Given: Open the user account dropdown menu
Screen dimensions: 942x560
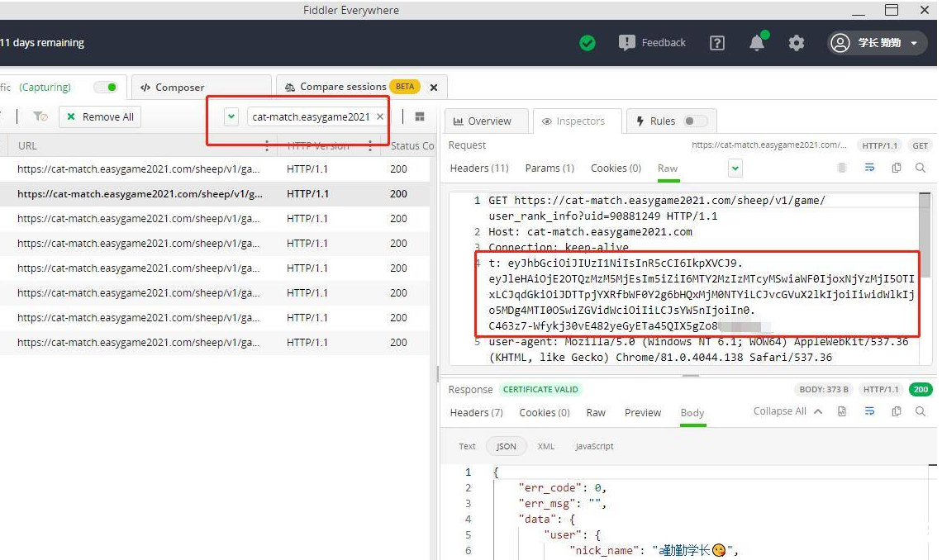Looking at the screenshot, I should pos(878,43).
